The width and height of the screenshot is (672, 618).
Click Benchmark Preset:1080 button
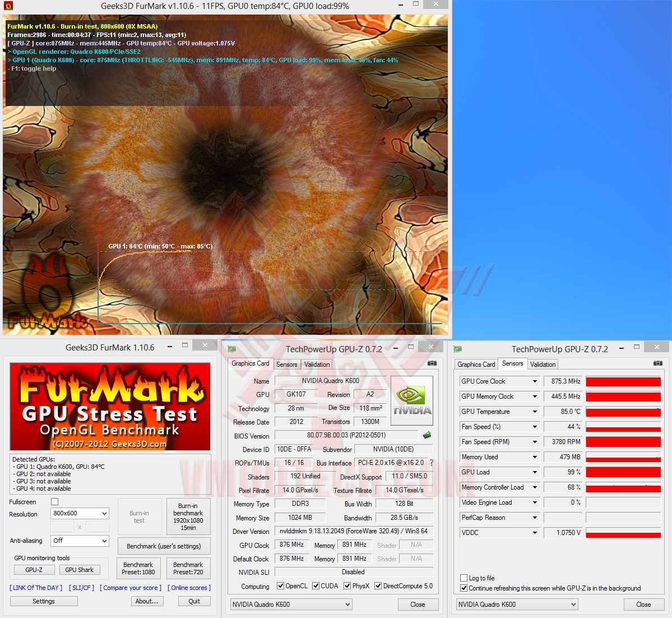click(x=138, y=568)
